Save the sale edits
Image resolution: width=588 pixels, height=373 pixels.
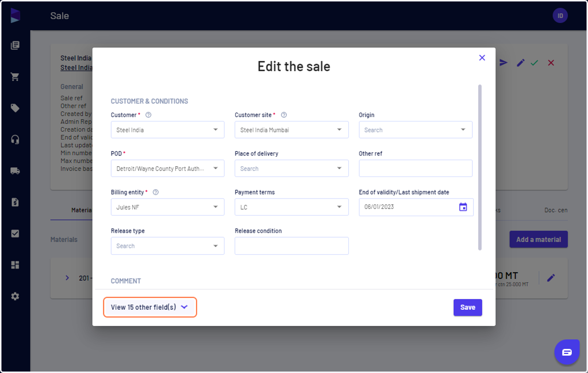468,307
